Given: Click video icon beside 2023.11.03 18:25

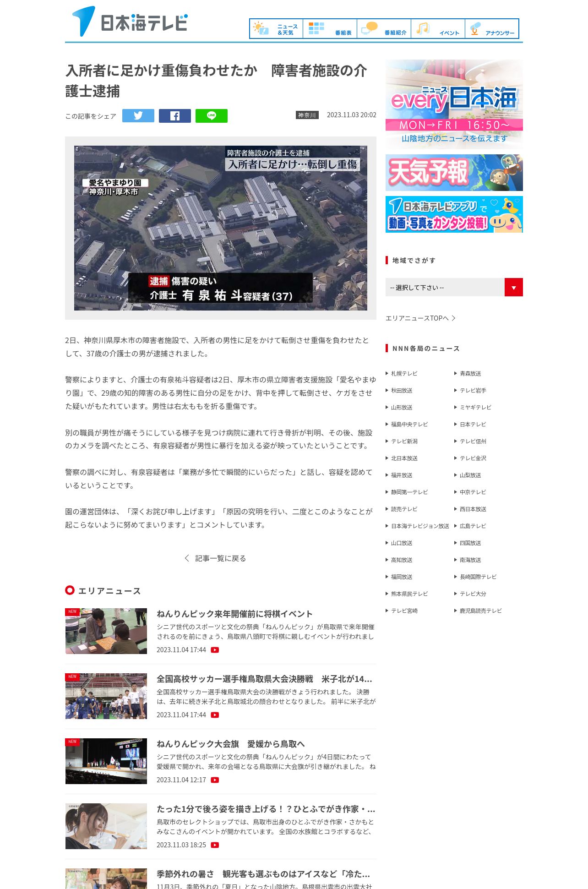Looking at the screenshot, I should tap(215, 845).
